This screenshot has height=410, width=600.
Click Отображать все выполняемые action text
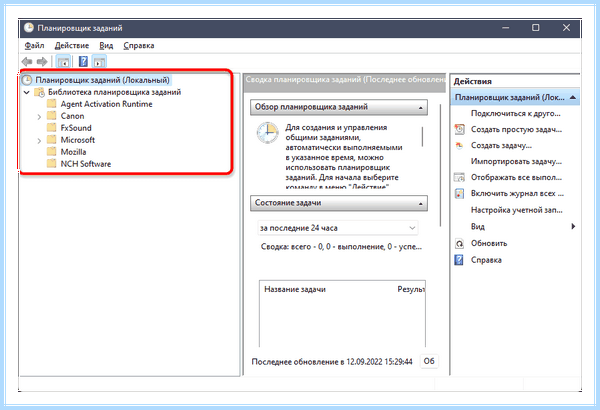(516, 178)
